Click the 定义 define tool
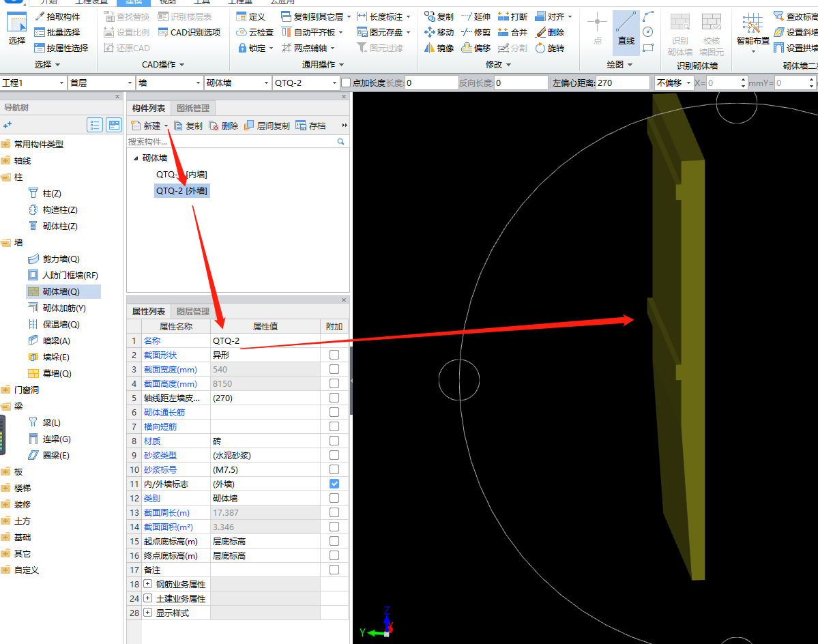Image resolution: width=818 pixels, height=644 pixels. (x=251, y=16)
